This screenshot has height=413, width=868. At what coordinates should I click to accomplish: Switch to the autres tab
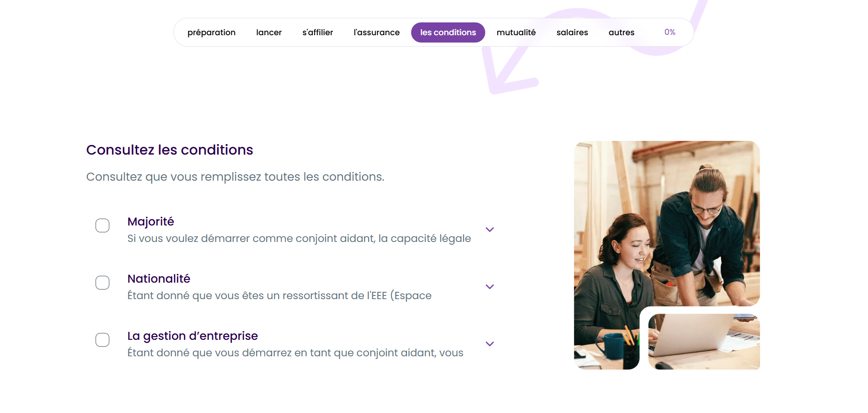622,32
